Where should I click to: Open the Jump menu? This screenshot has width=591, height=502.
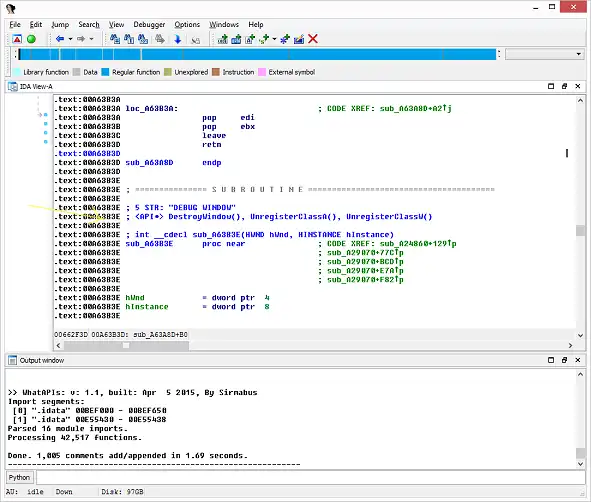coord(60,24)
